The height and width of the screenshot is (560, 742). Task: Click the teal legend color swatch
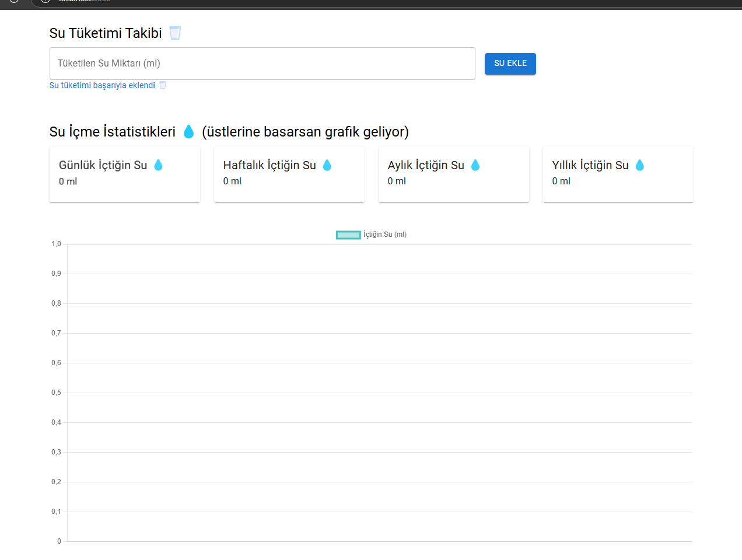point(348,234)
